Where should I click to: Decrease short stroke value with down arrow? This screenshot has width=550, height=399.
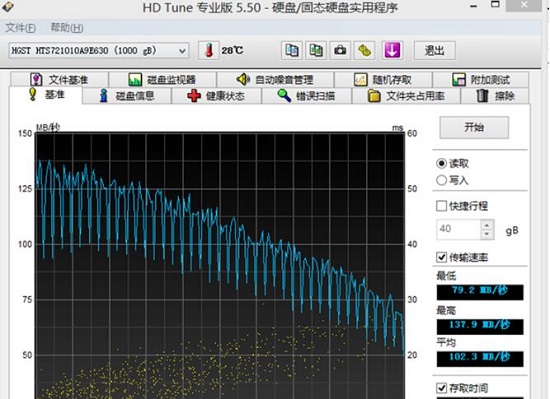coord(487,234)
